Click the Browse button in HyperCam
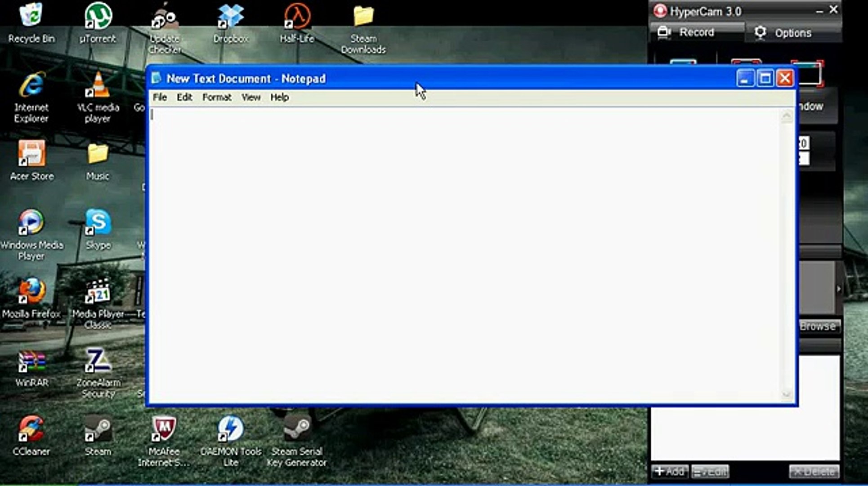 point(817,326)
